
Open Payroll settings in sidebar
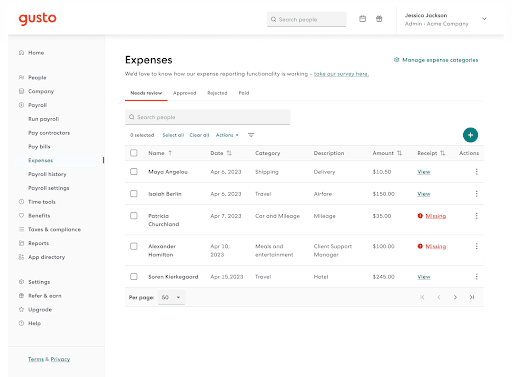[48, 188]
